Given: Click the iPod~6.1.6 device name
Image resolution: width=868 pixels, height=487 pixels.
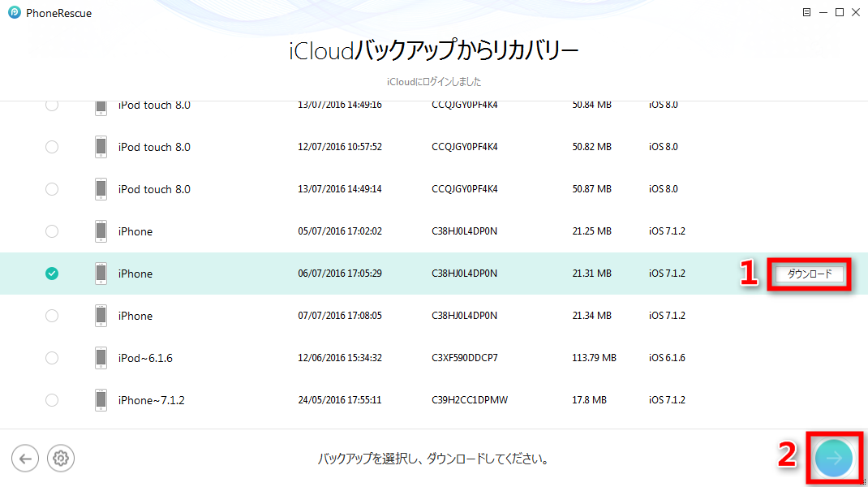Looking at the screenshot, I should click(x=145, y=358).
